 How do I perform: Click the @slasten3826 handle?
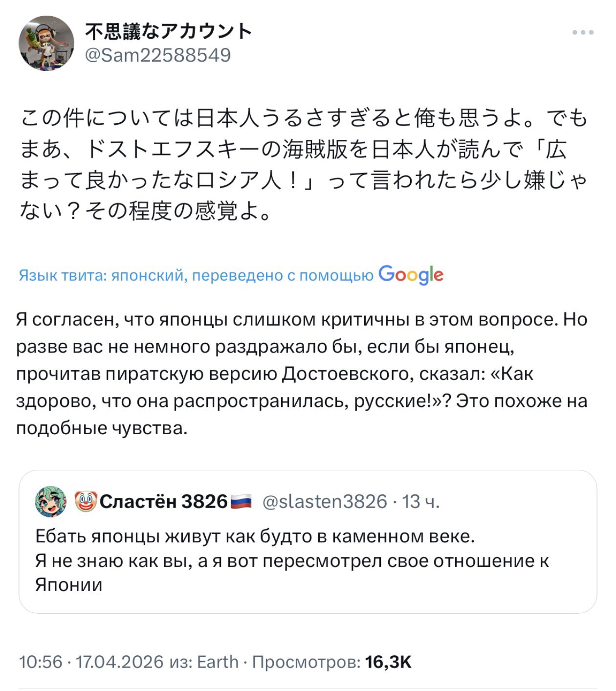(x=325, y=501)
